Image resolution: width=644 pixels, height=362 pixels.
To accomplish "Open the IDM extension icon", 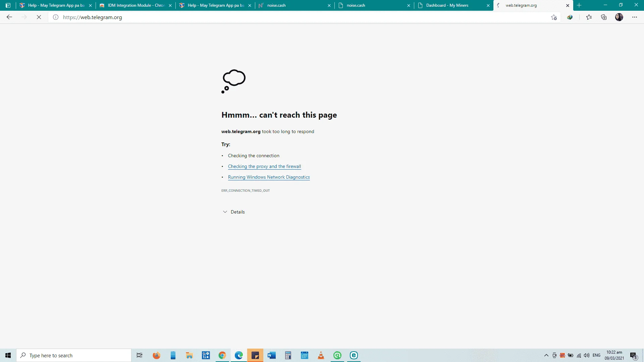I will pyautogui.click(x=570, y=17).
